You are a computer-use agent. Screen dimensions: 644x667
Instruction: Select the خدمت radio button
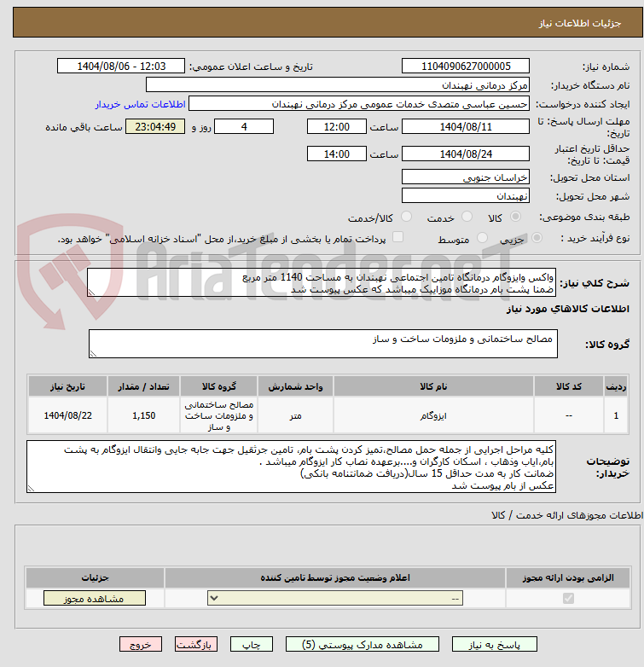pyautogui.click(x=467, y=217)
